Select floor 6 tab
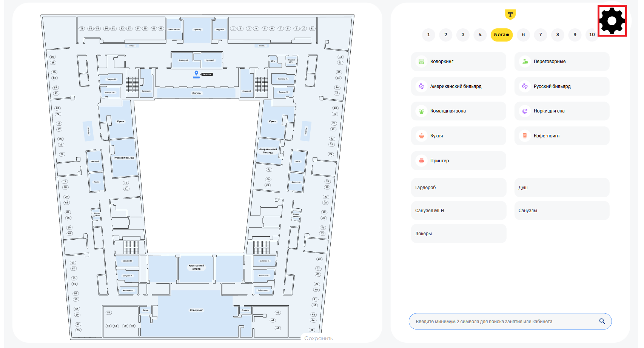Screen dimensions: 644x348 (x=523, y=35)
